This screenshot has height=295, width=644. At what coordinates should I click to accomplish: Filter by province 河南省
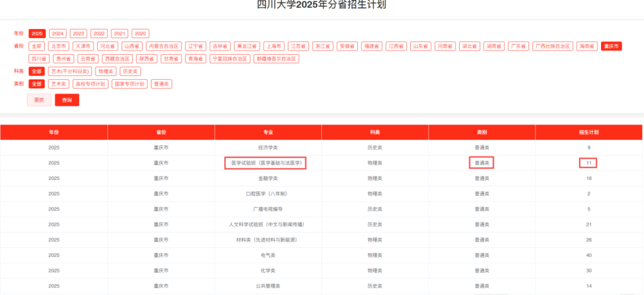tap(445, 46)
